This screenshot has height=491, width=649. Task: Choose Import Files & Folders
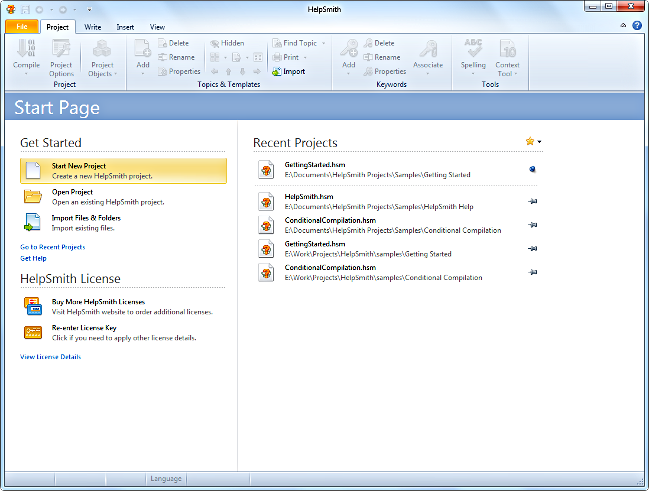pyautogui.click(x=123, y=223)
